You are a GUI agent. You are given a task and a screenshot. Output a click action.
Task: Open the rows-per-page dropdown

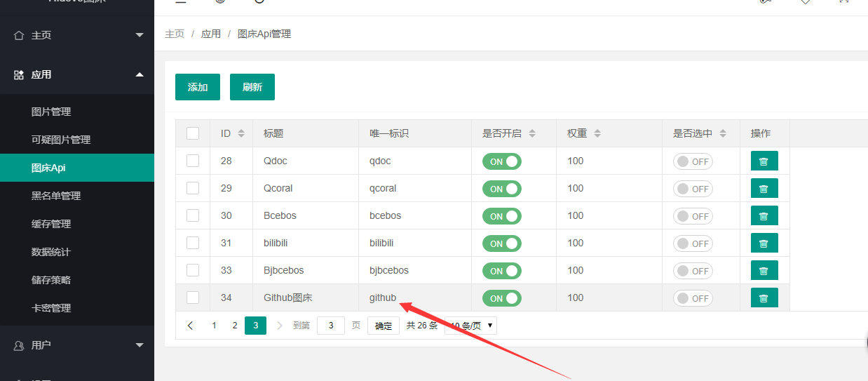tap(470, 326)
